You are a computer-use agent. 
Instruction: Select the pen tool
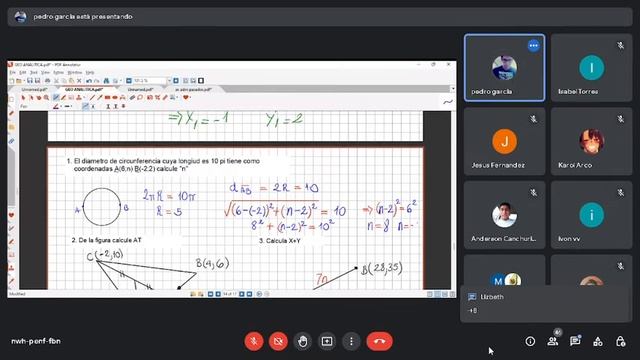coord(56,98)
